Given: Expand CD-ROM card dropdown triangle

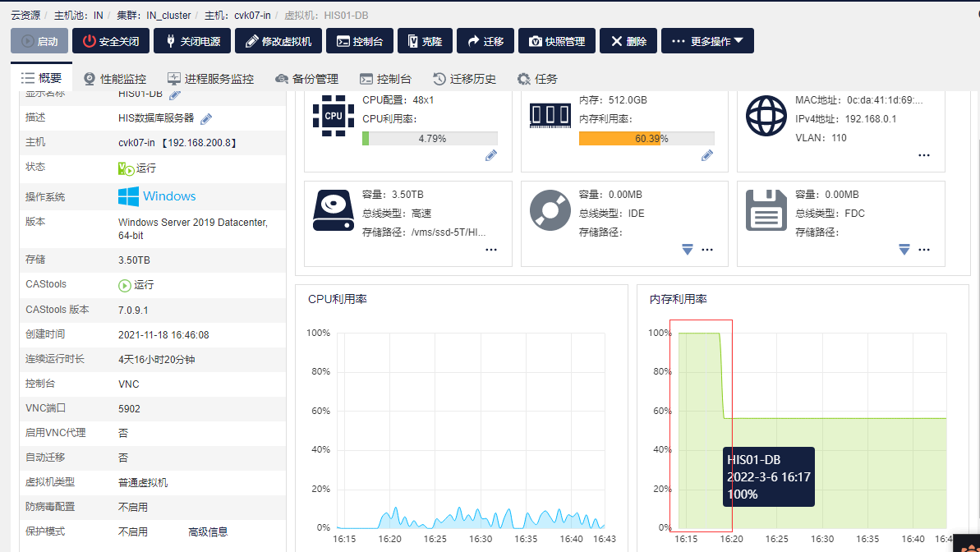Looking at the screenshot, I should coord(688,250).
